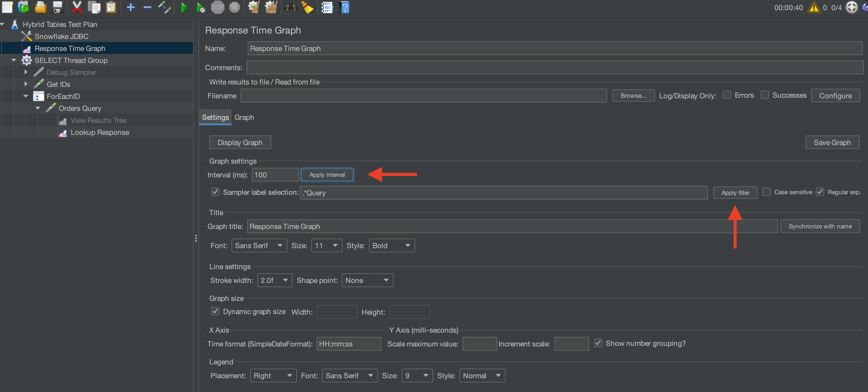Open the title Font dropdown

click(x=259, y=245)
